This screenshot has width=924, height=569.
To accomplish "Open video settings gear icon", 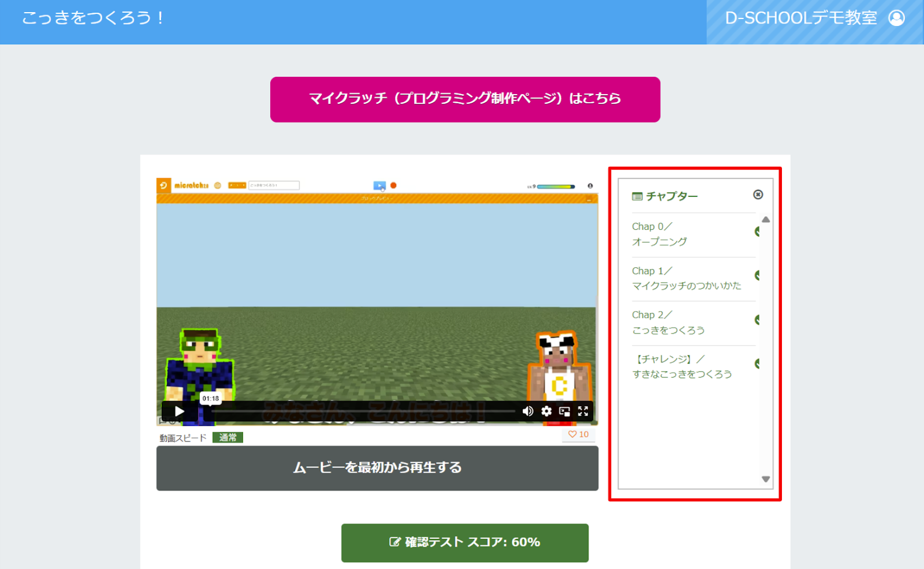I will click(546, 411).
